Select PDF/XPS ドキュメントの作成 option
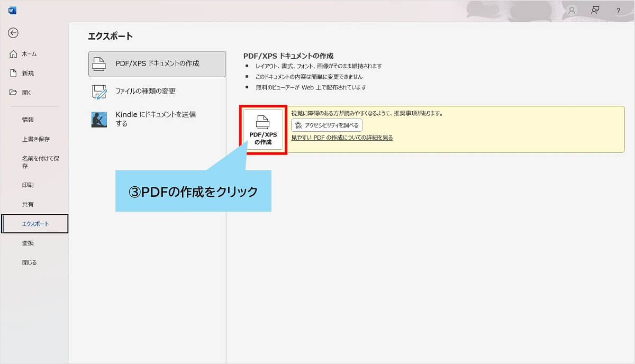 pyautogui.click(x=157, y=64)
